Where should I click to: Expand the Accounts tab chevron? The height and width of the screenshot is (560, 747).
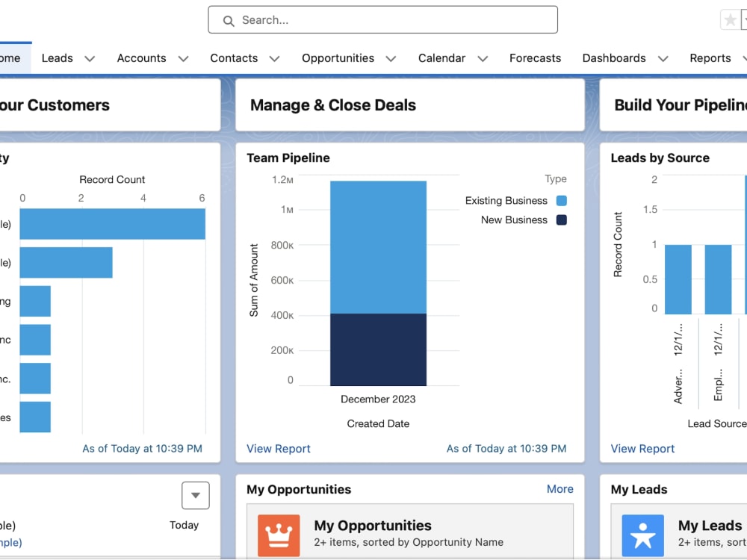(184, 58)
